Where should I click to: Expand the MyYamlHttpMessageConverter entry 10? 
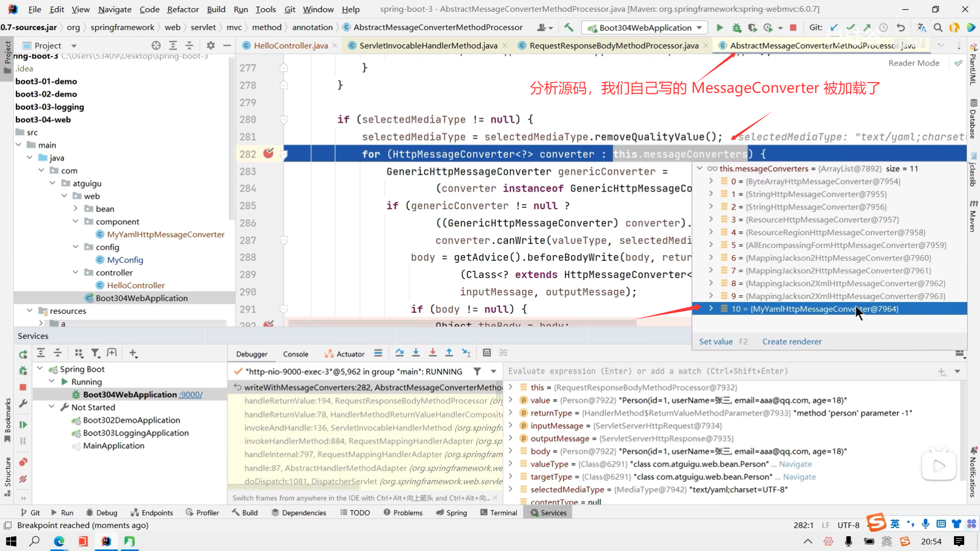710,309
